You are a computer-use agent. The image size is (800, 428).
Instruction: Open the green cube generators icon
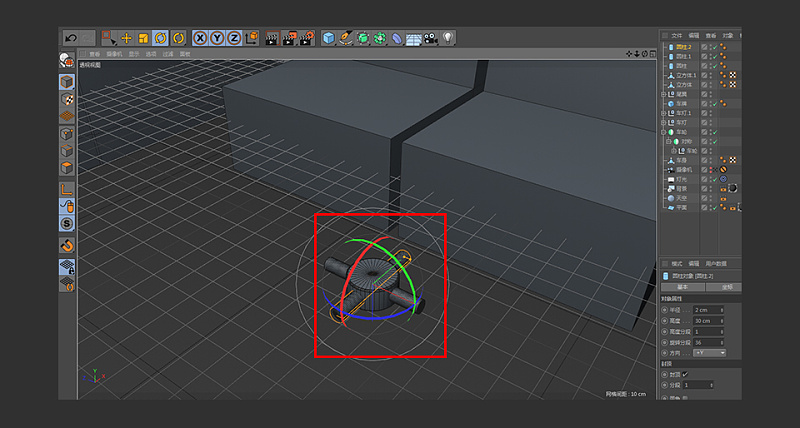pyautogui.click(x=363, y=38)
